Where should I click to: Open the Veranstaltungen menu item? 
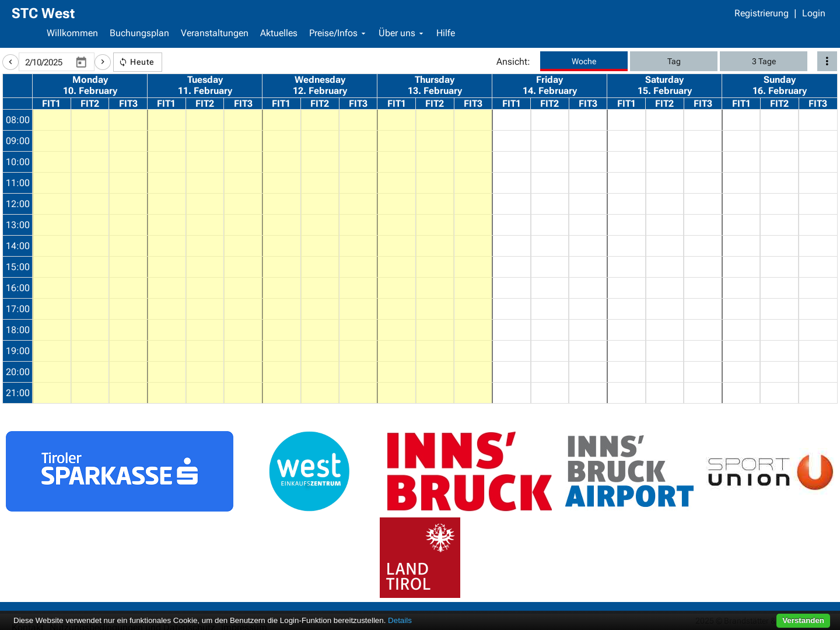pyautogui.click(x=215, y=33)
